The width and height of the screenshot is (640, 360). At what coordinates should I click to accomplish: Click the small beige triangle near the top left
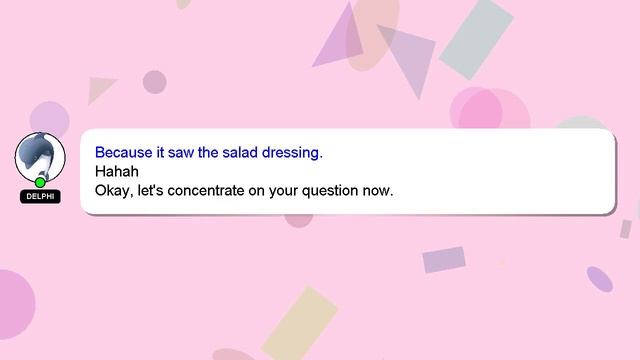click(x=100, y=90)
